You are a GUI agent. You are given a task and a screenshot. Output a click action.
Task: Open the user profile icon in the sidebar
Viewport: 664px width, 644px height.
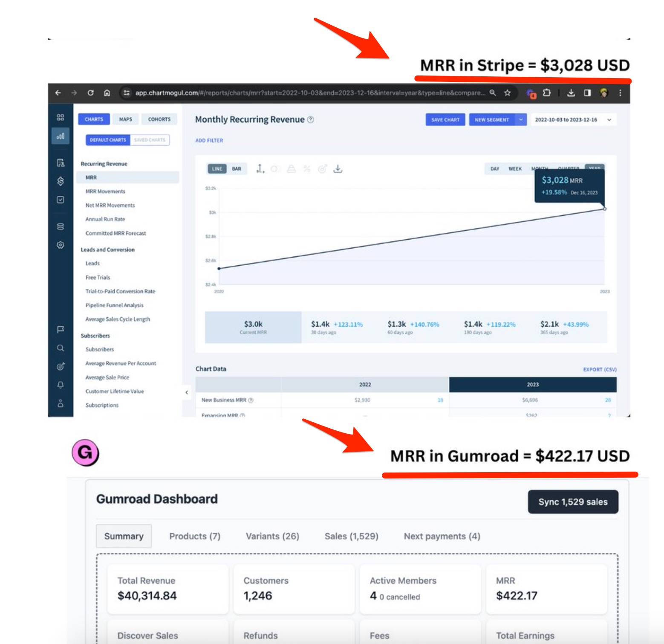61,403
